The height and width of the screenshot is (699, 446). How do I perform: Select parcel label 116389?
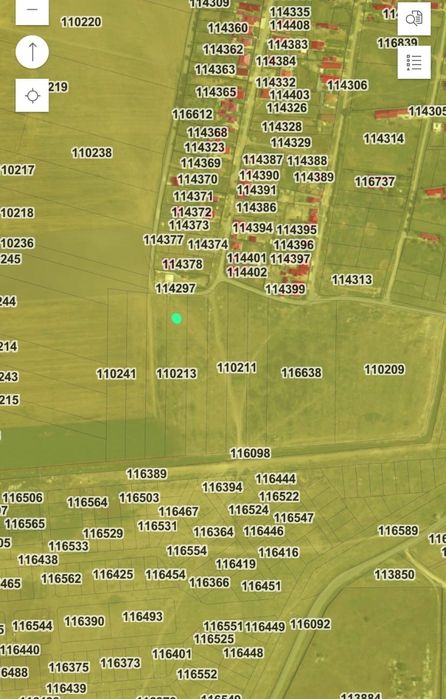pos(147,474)
